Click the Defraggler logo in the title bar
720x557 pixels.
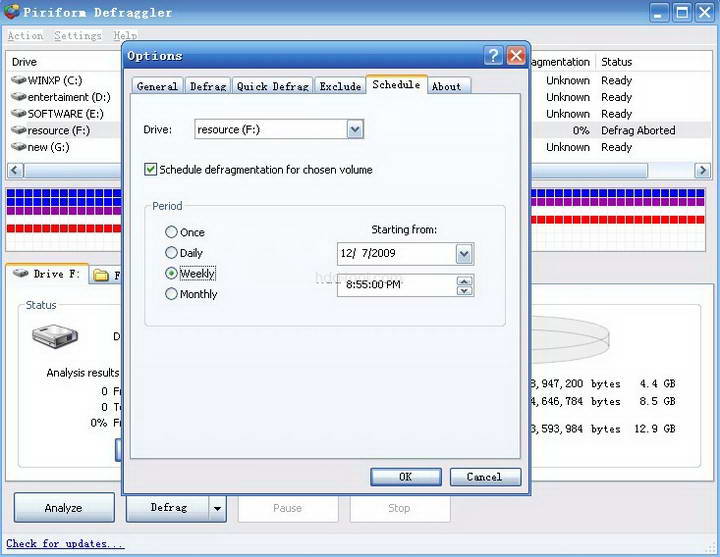[11, 11]
